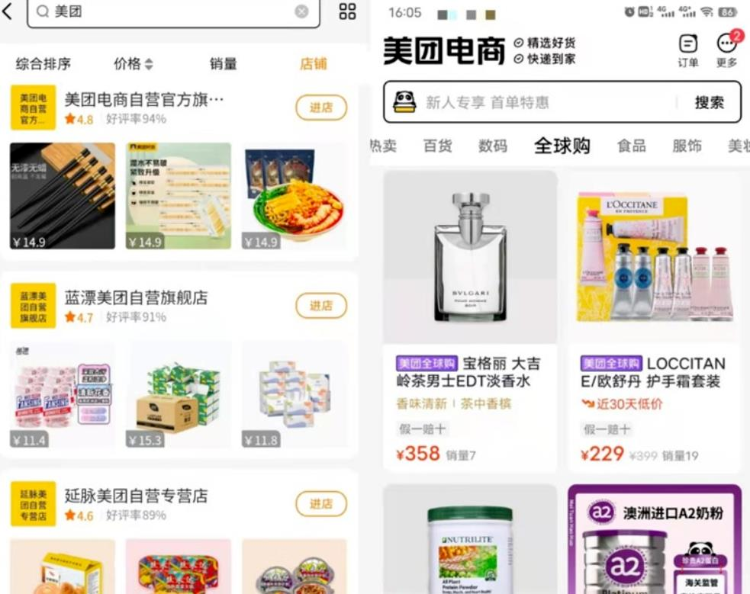Open the Bvlgari perfume product image
The width and height of the screenshot is (750, 594).
pos(470,257)
